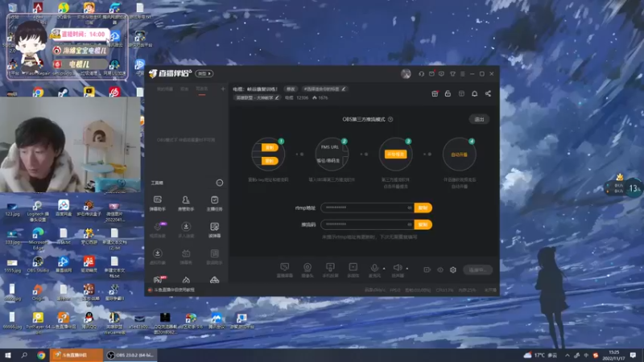Click the 开始推流 button in step 3

click(395, 154)
